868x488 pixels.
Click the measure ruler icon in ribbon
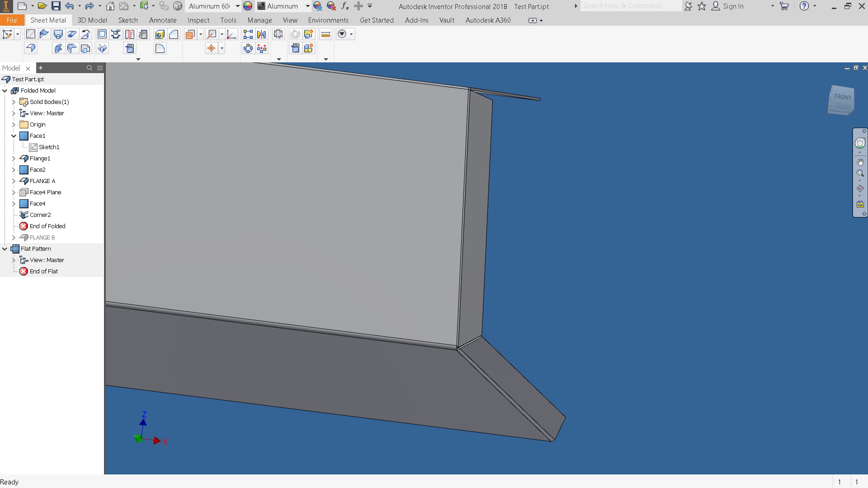tap(325, 34)
